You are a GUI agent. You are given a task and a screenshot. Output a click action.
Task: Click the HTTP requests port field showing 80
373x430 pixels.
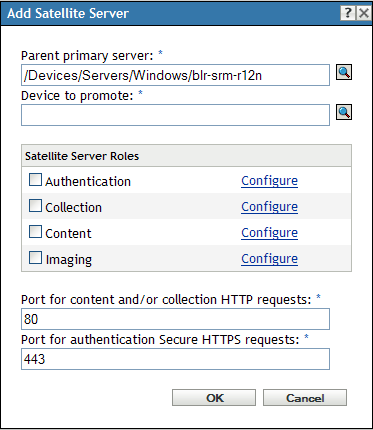pyautogui.click(x=175, y=319)
